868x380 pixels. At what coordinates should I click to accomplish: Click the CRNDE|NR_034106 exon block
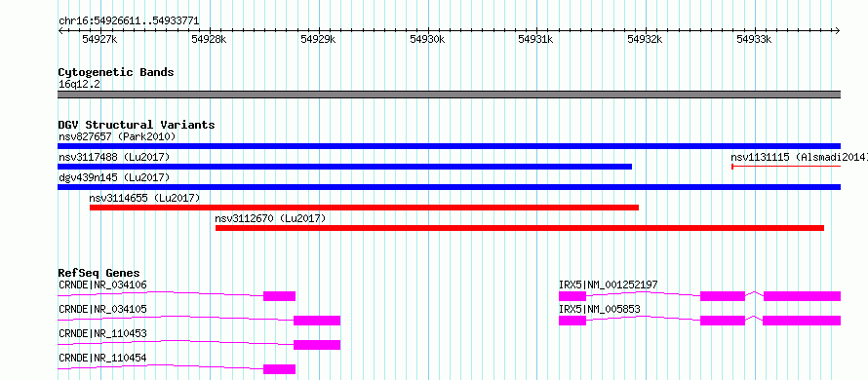[280, 296]
